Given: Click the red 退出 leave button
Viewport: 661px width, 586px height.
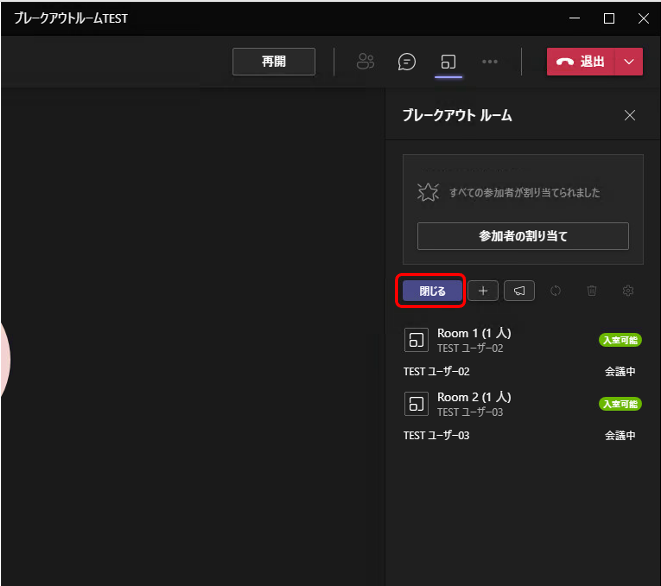Looking at the screenshot, I should [580, 62].
